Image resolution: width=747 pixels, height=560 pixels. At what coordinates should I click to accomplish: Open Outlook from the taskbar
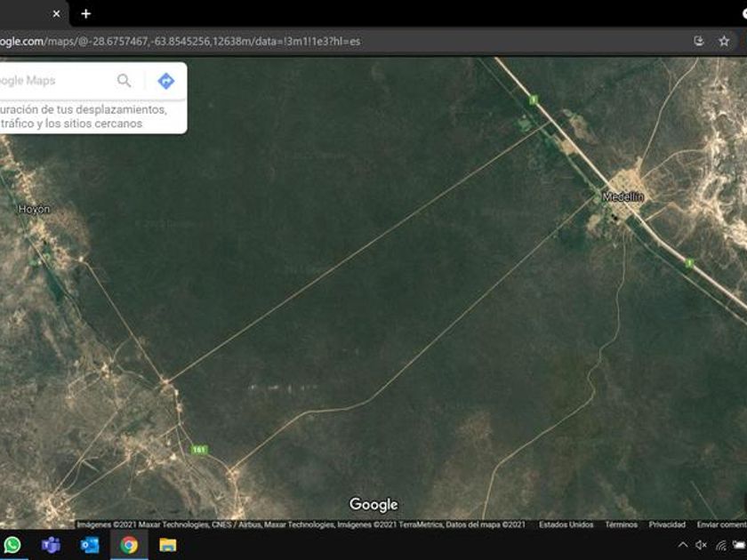(90, 545)
